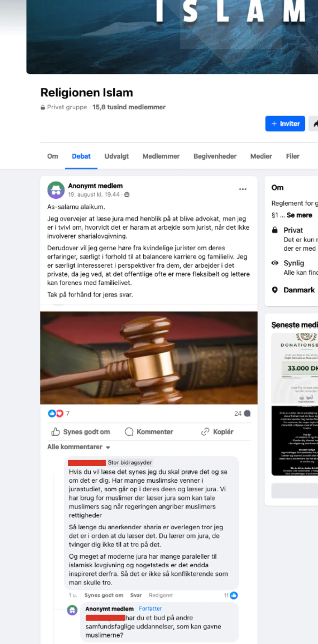Click Kopiér to copy post link
Screen dimensions: 318x644
coord(217,432)
